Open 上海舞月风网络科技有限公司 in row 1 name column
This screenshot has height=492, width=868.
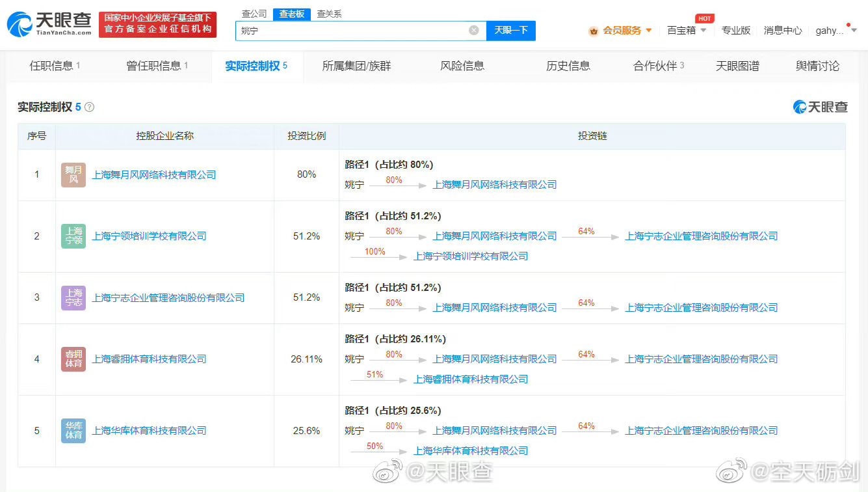tap(154, 175)
